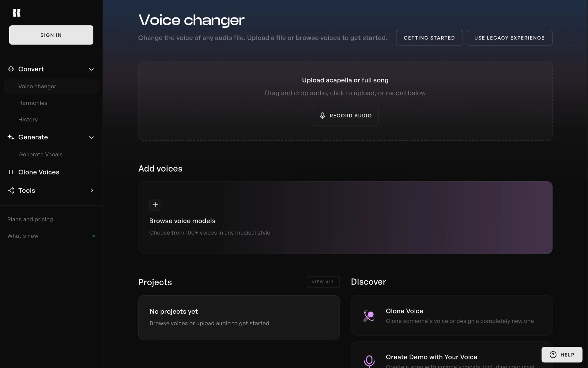Expand the Tools submenu arrow
Image resolution: width=588 pixels, height=368 pixels.
(x=92, y=190)
